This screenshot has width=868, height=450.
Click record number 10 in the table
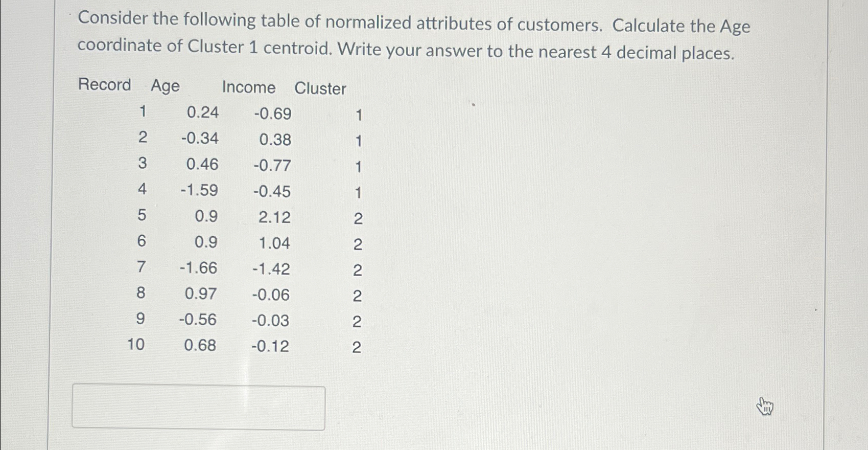click(x=136, y=344)
